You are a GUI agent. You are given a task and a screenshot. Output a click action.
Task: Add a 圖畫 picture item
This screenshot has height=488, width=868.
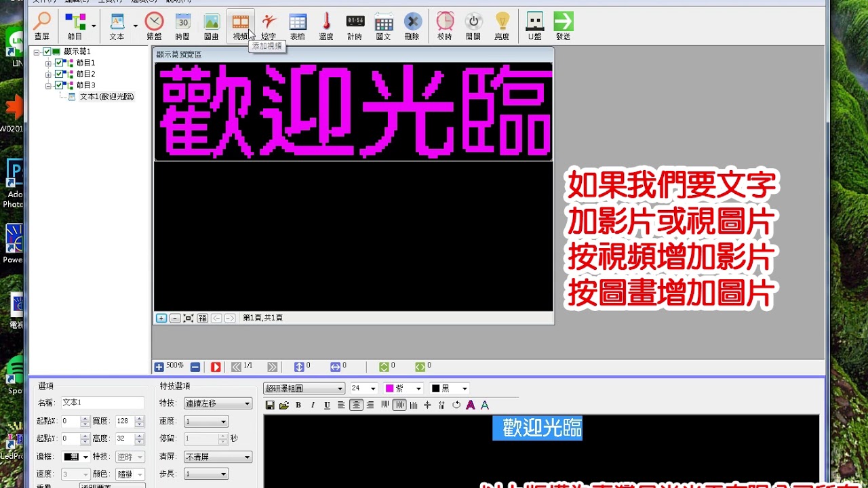click(x=212, y=26)
